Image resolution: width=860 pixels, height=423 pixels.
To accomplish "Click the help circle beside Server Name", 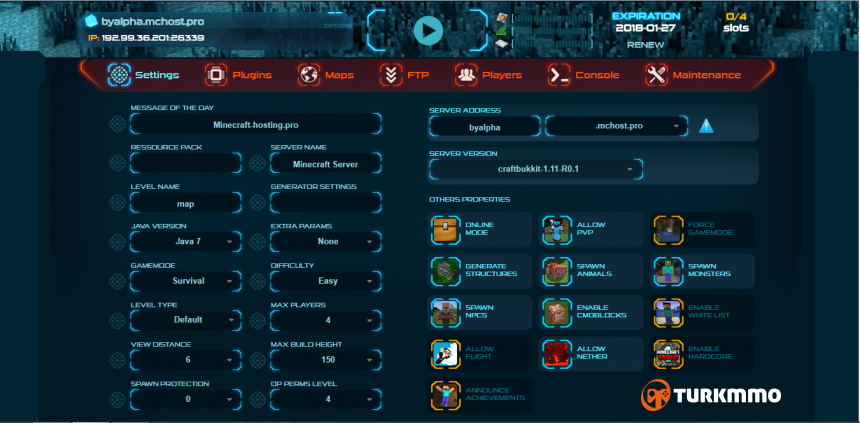I will 258,163.
